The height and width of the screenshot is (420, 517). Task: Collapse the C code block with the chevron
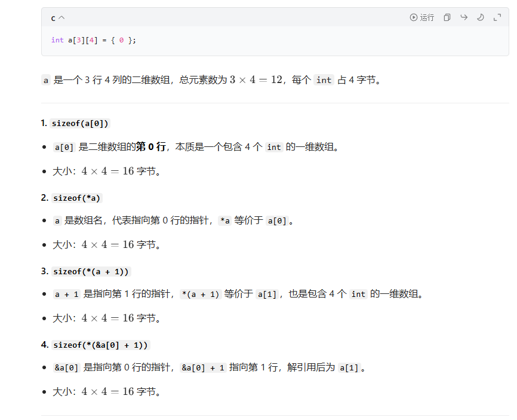63,17
